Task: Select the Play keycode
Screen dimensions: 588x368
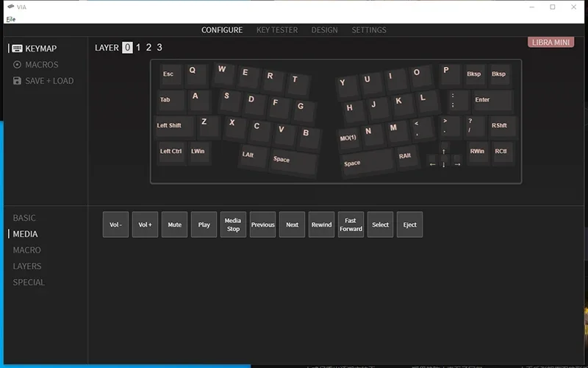Action: coord(204,224)
